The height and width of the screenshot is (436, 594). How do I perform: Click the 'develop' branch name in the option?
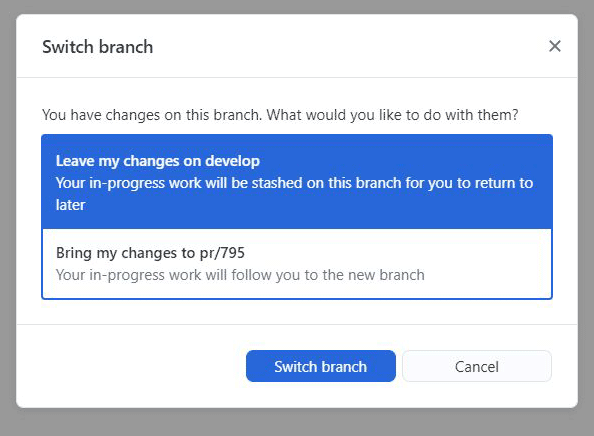coord(232,161)
